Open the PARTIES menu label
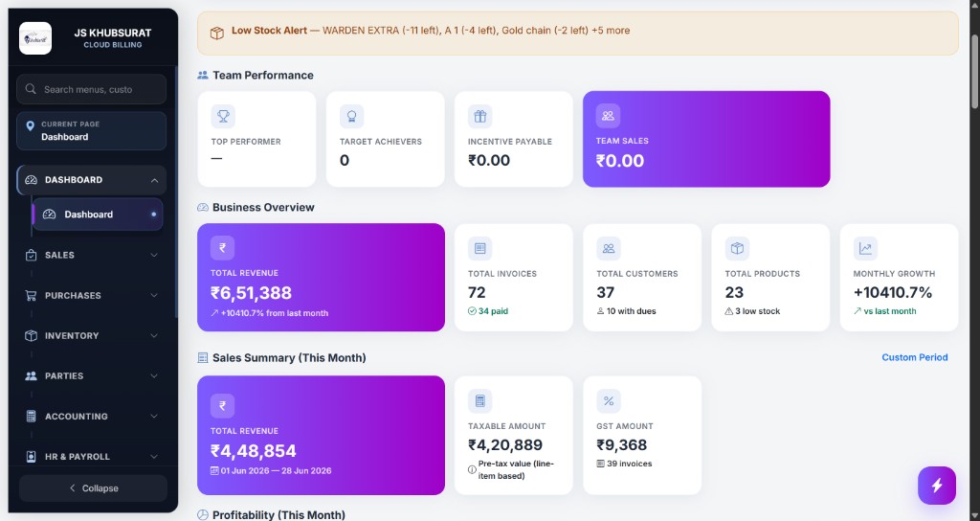The image size is (980, 521). pyautogui.click(x=64, y=375)
